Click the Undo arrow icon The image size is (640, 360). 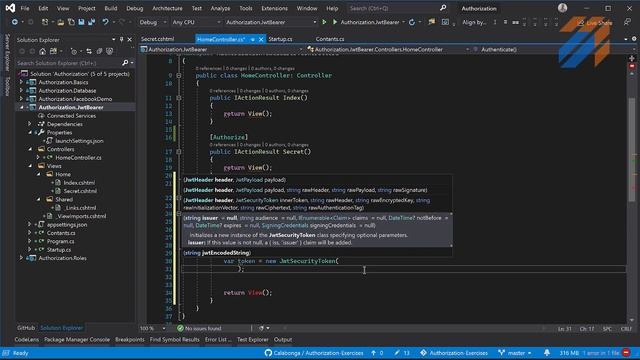[x=105, y=22]
